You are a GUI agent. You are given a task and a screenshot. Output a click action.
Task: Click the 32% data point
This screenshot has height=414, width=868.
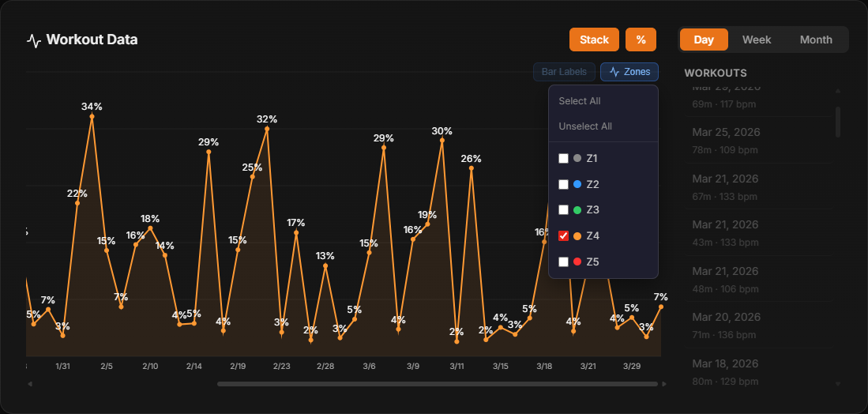coord(267,129)
